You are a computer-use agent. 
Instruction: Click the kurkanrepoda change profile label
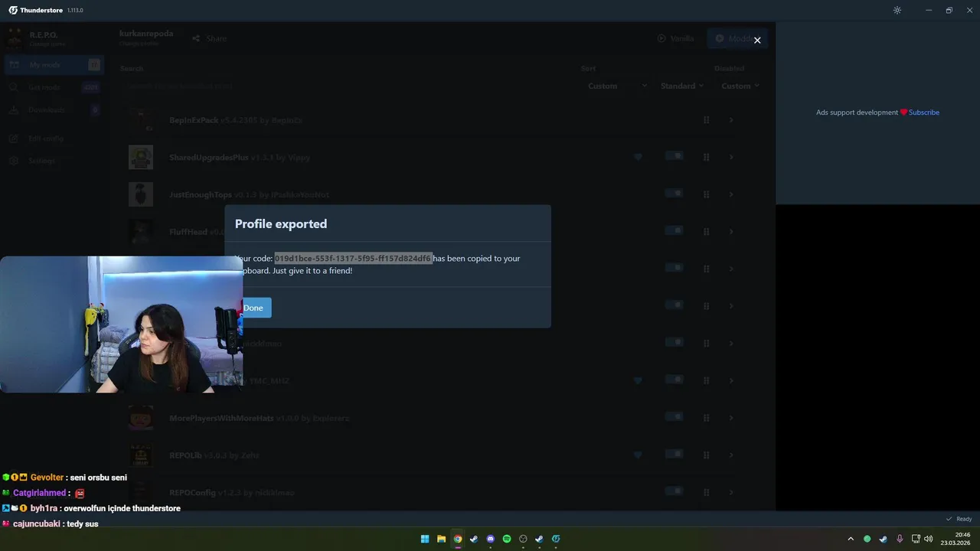point(146,37)
